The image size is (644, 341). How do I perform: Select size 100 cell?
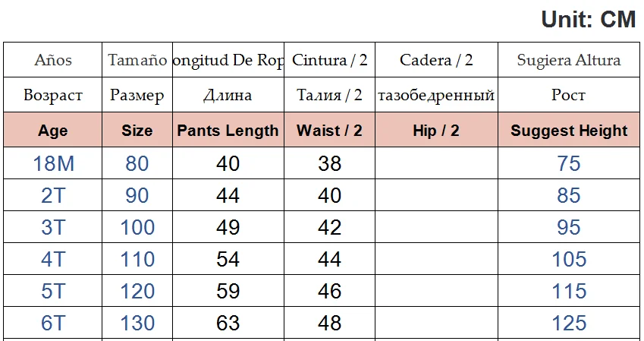click(x=137, y=227)
